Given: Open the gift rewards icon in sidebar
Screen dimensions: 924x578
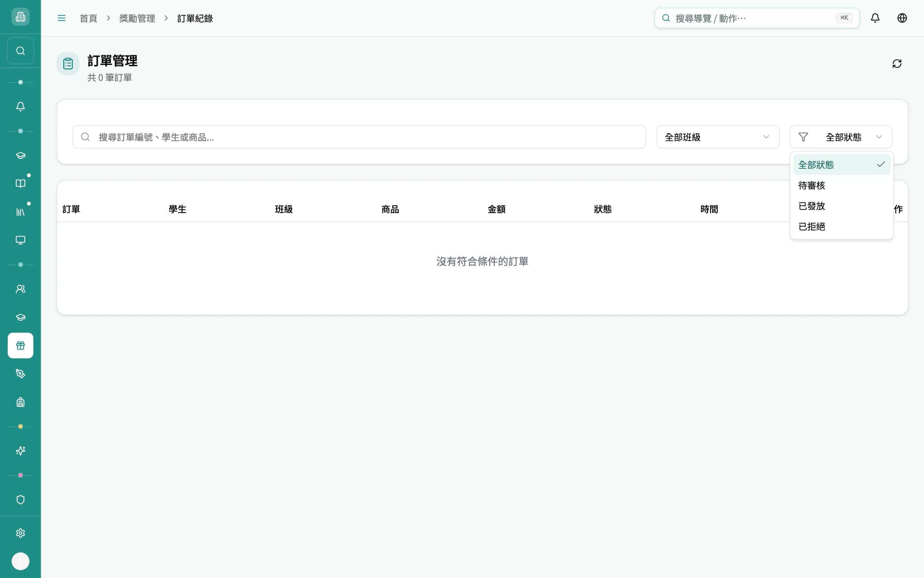Looking at the screenshot, I should 20,346.
